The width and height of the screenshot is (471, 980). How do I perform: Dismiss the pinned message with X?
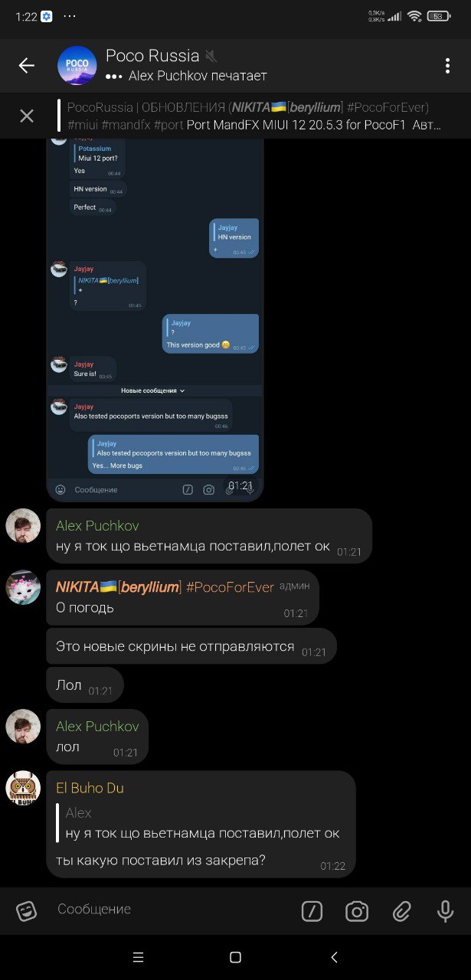[27, 116]
